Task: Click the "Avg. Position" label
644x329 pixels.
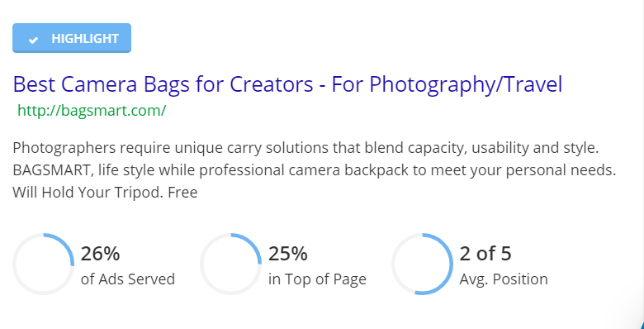Action: 504,279
